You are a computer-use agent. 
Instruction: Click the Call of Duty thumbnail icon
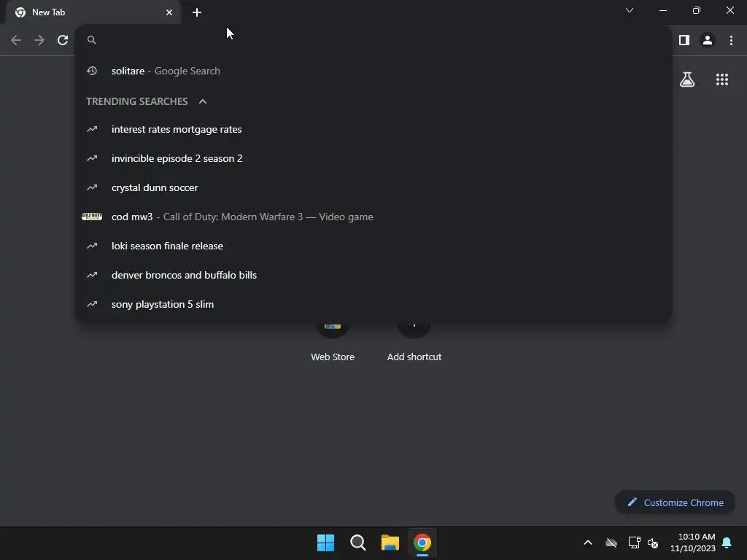92,217
